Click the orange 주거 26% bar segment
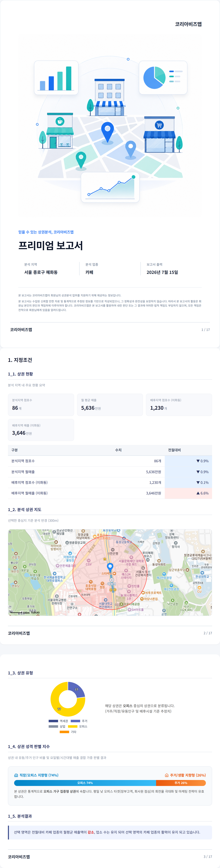This screenshot has width=220, height=868. [x=181, y=783]
